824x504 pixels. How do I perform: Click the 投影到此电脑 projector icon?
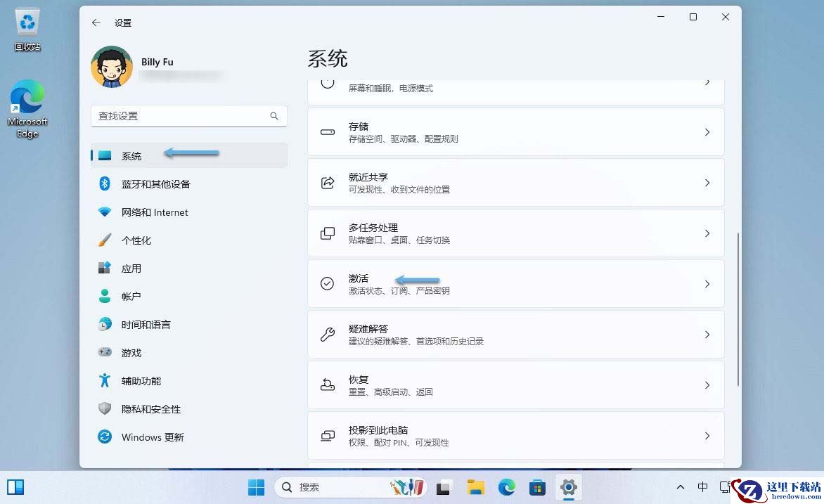click(x=328, y=436)
